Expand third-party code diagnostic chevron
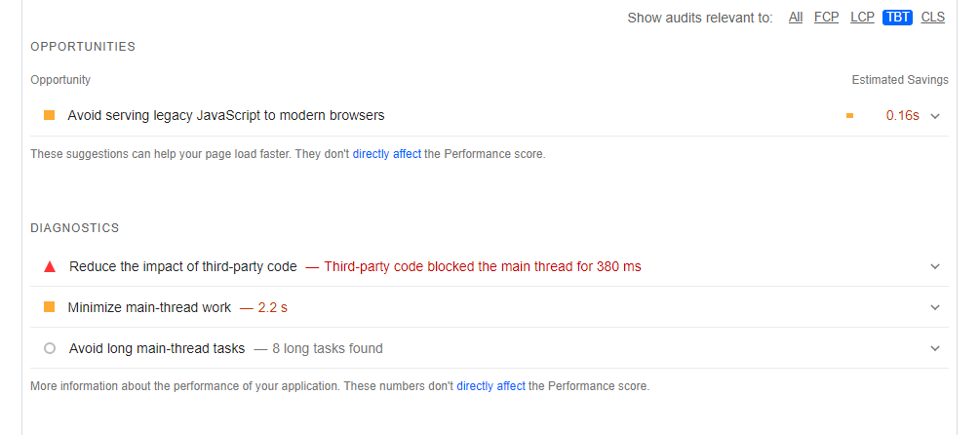 coord(935,266)
